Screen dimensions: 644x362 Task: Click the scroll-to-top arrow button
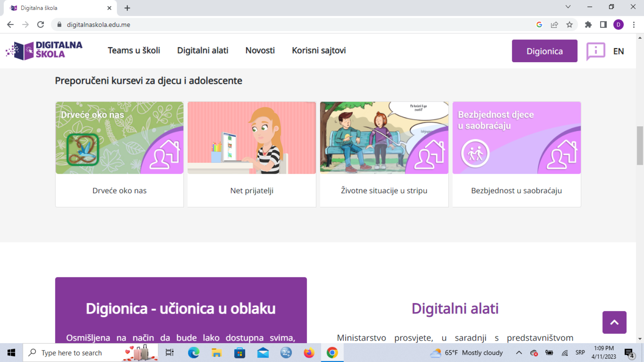[x=614, y=322]
